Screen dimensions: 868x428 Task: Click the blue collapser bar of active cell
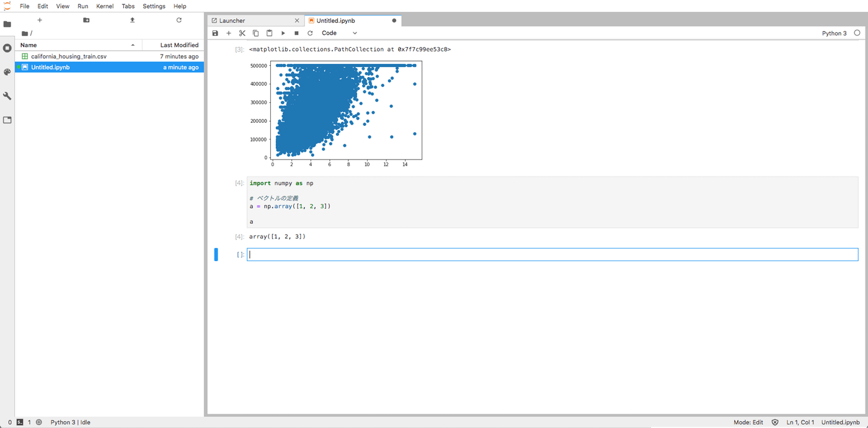(x=216, y=254)
